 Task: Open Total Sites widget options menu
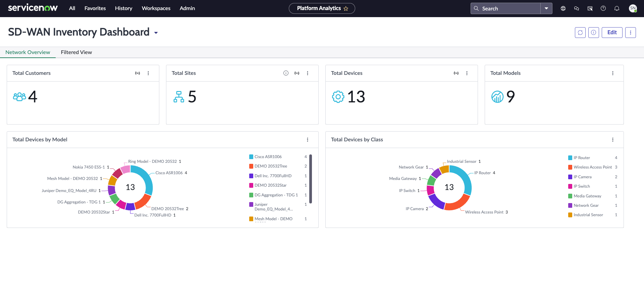coord(308,73)
